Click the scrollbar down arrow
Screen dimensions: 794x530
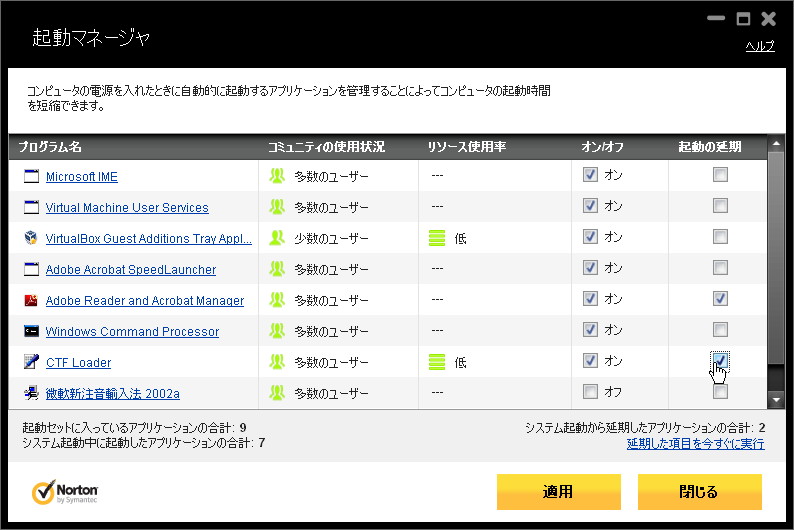pyautogui.click(x=776, y=400)
